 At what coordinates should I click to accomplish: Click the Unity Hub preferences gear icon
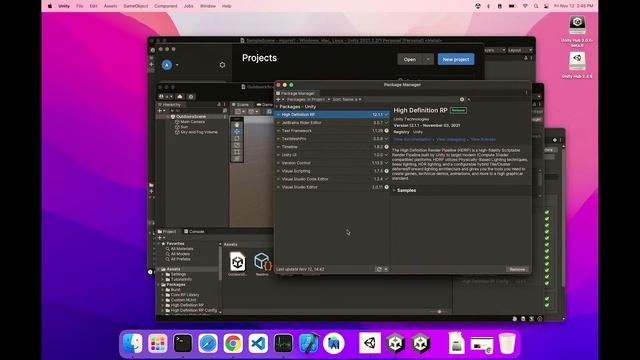point(222,65)
